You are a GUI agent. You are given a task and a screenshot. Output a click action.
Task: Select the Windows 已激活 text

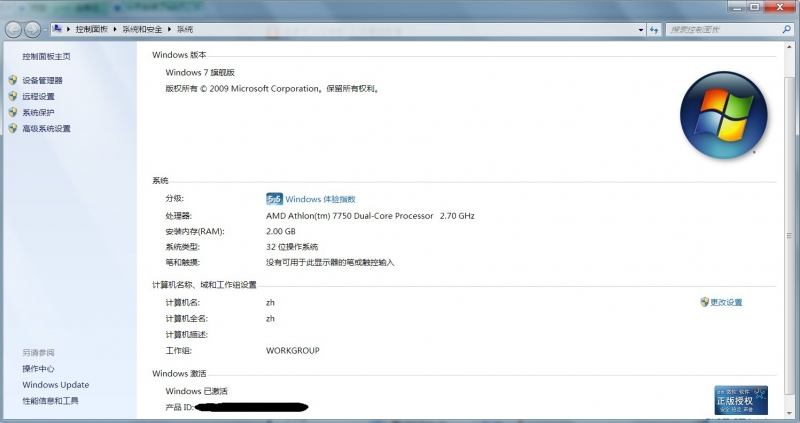coord(196,391)
